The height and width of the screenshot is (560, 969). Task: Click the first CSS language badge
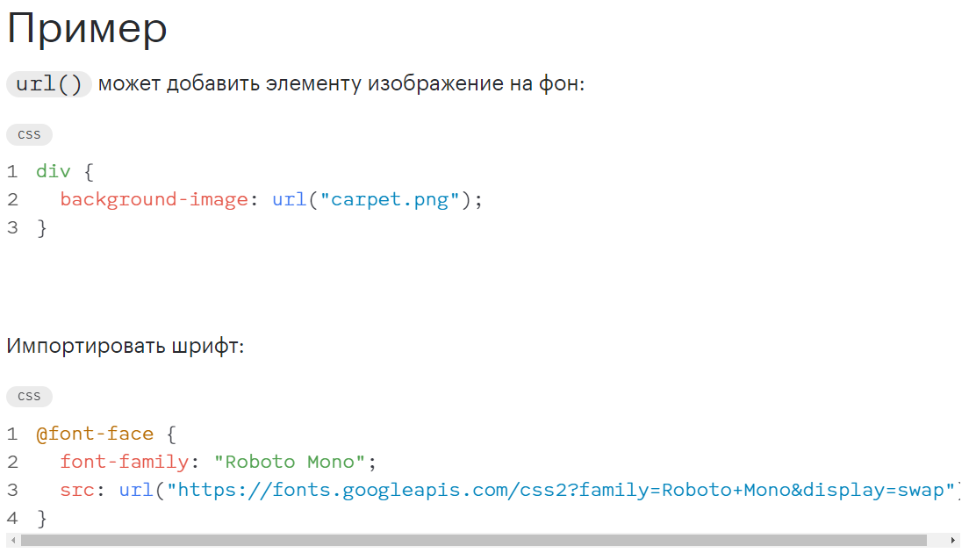tap(29, 135)
